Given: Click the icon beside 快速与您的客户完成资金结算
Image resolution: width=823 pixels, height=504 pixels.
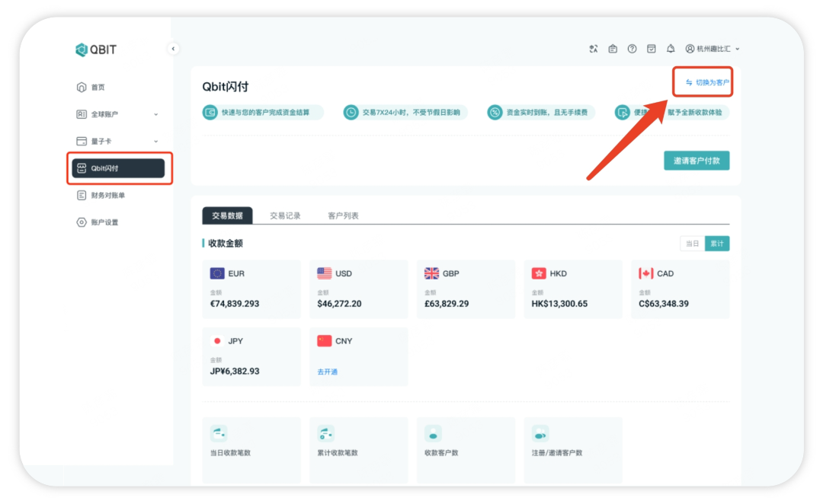Looking at the screenshot, I should pyautogui.click(x=210, y=112).
